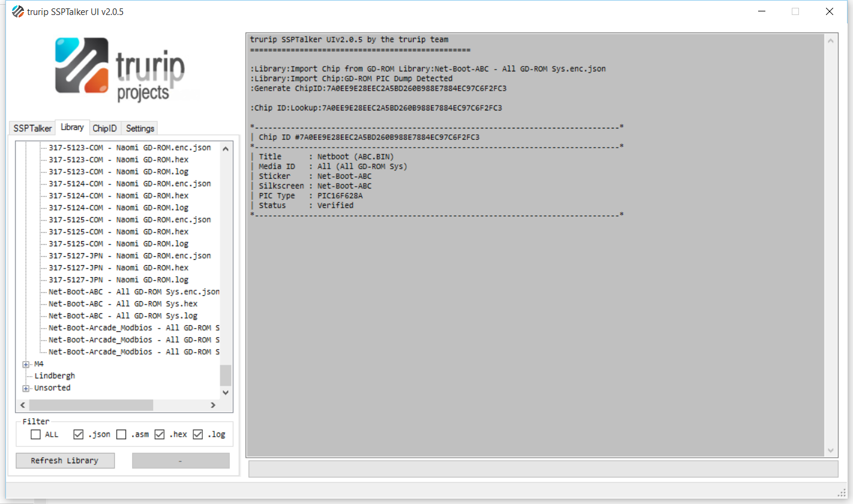Expand the M4 tree node
This screenshot has width=853, height=504.
pos(26,364)
